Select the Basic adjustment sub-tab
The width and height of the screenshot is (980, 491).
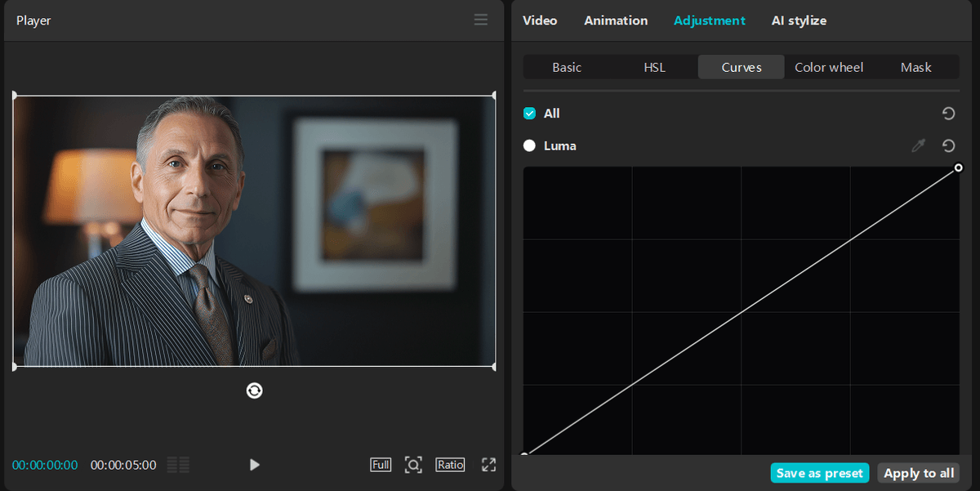pyautogui.click(x=567, y=67)
